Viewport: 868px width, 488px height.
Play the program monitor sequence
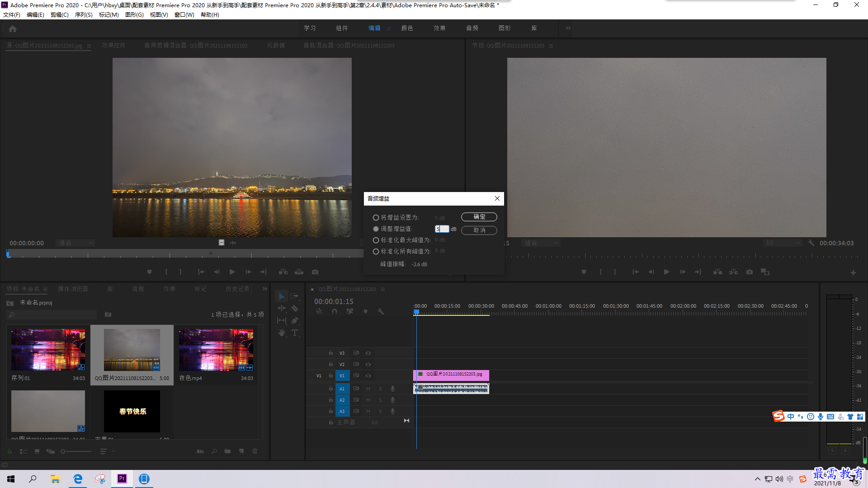tap(666, 272)
